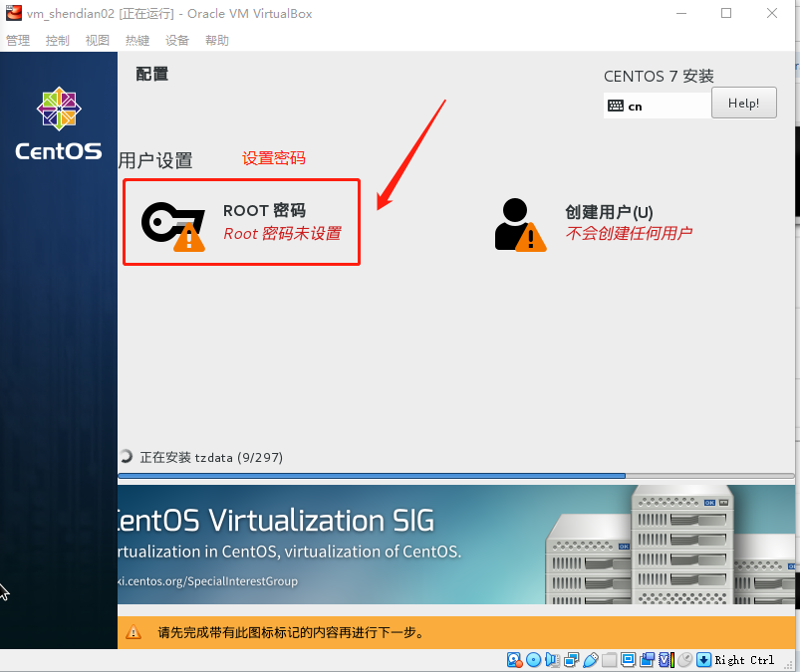This screenshot has width=800, height=672.
Task: Click the key icon with warning
Action: coord(173,226)
